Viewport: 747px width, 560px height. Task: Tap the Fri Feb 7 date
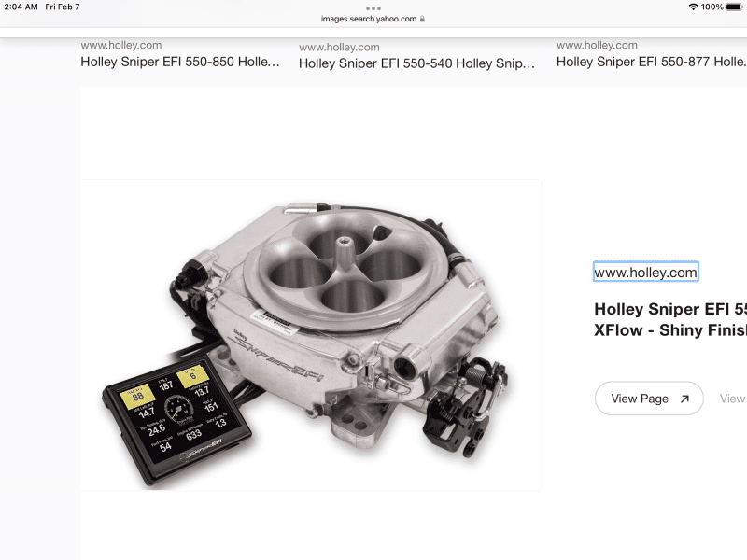(63, 7)
